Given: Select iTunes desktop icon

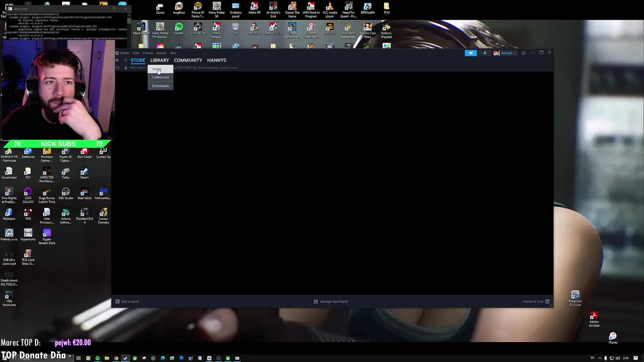Looking at the screenshot, I should pos(613,338).
